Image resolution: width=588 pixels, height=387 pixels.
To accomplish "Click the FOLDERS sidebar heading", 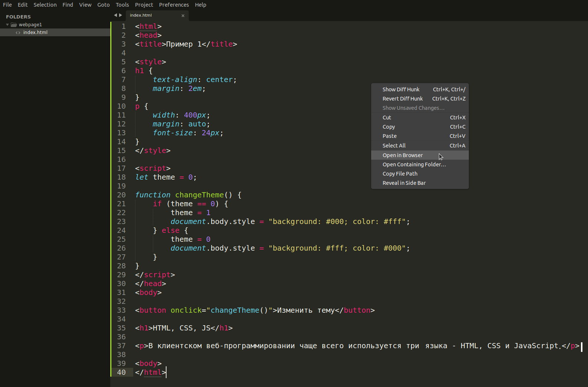I will coord(19,17).
